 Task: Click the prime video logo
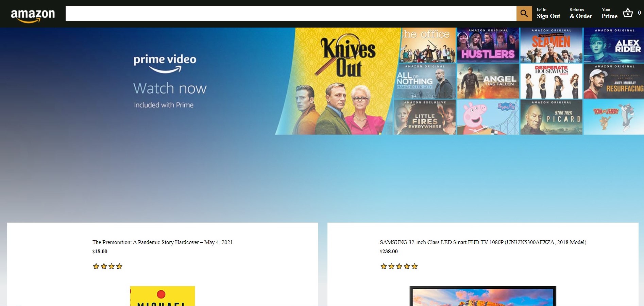tap(165, 63)
